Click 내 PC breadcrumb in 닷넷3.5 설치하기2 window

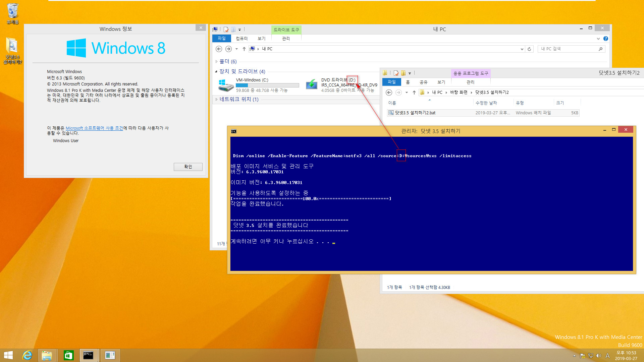[x=437, y=93]
